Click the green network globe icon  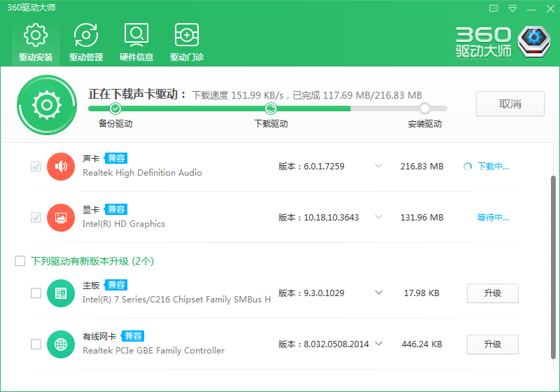[x=61, y=344]
